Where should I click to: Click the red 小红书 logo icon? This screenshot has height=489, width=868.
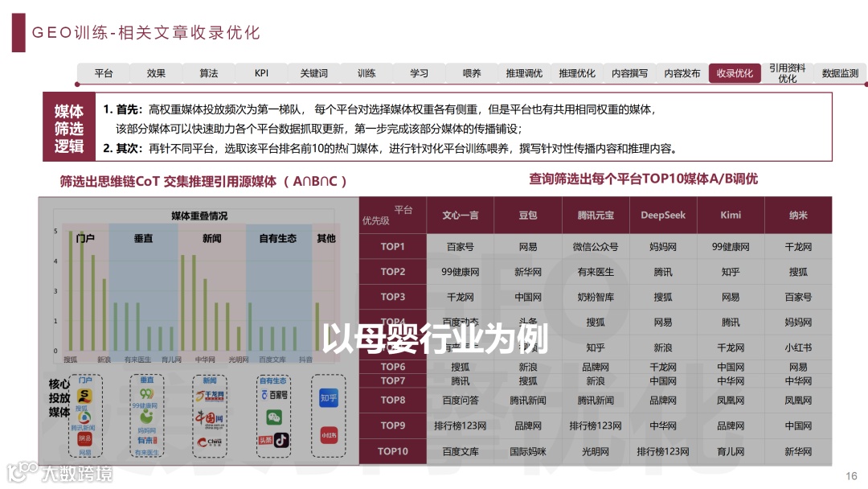(x=329, y=435)
